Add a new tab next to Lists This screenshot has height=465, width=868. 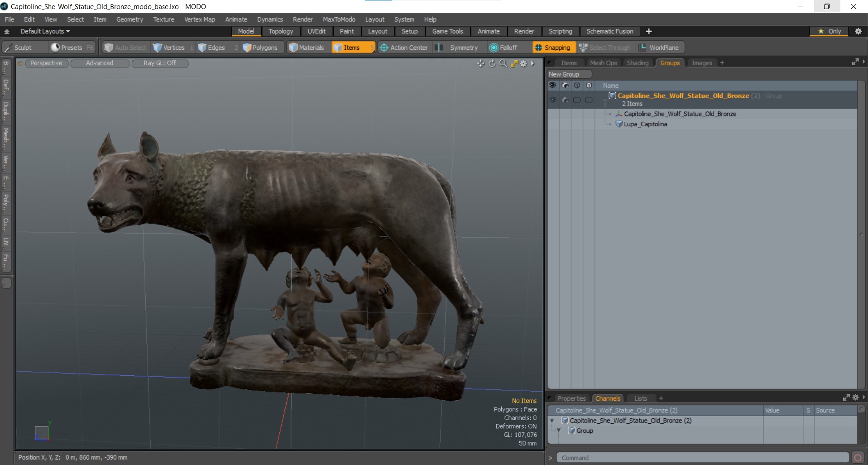click(x=661, y=398)
